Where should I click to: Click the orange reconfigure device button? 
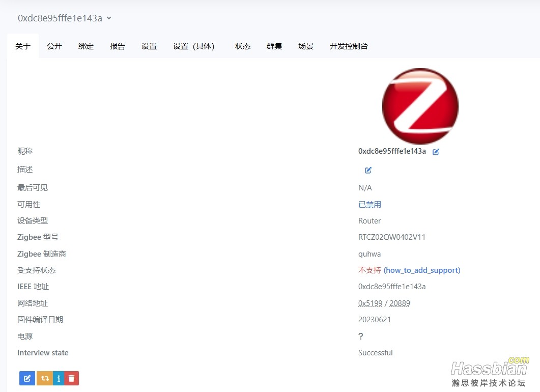45,378
